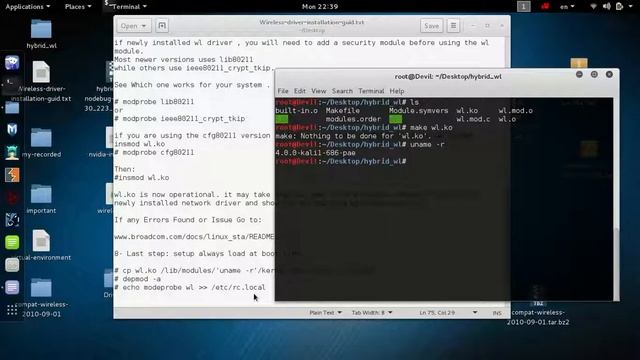640x360 pixels.
Task: Toggle INS insert mode in gedit status bar
Action: pyautogui.click(x=497, y=313)
